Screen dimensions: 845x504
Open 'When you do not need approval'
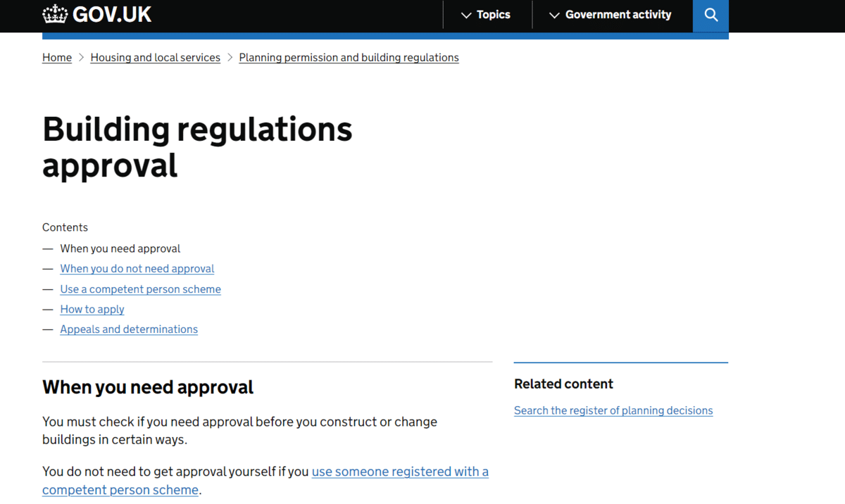(x=137, y=269)
